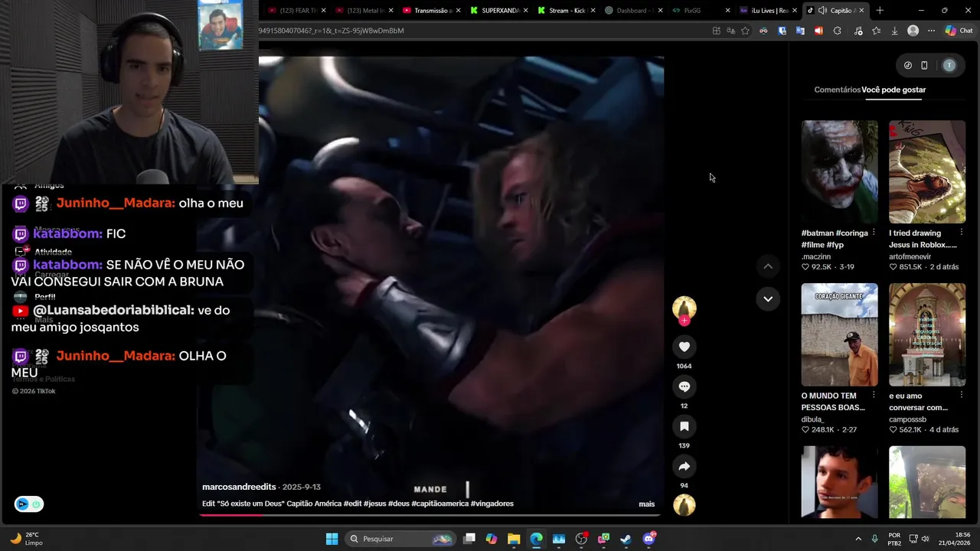This screenshot has width=980, height=551.
Task: Open the #capitãoamerica hashtag link
Action: [439, 504]
